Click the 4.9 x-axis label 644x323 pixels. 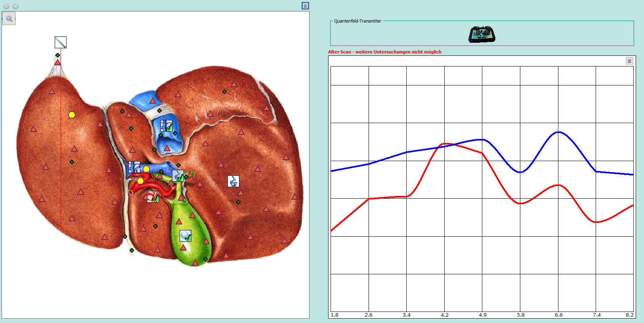pyautogui.click(x=482, y=315)
